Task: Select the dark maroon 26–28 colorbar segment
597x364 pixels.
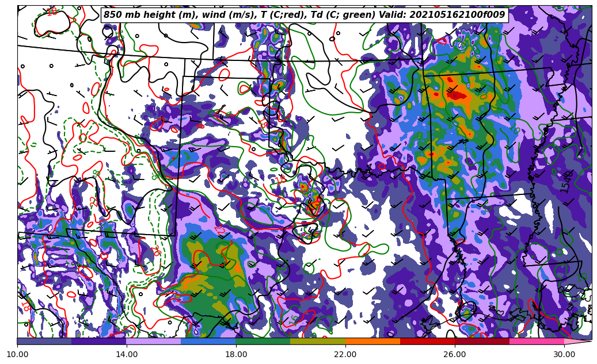Action: [x=482, y=341]
